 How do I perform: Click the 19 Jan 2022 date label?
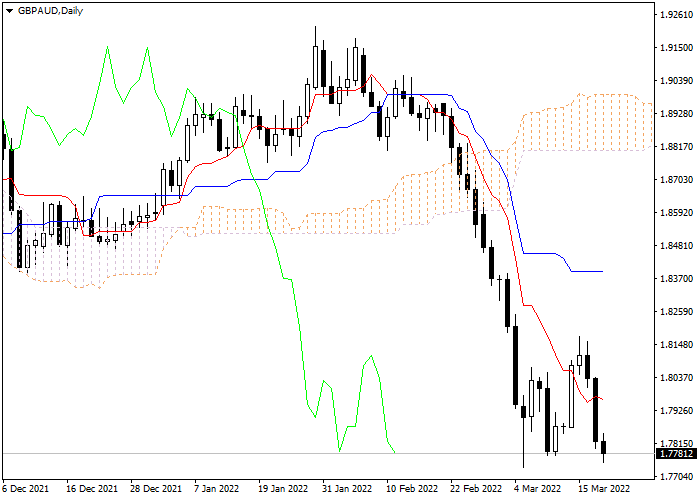coord(283,489)
